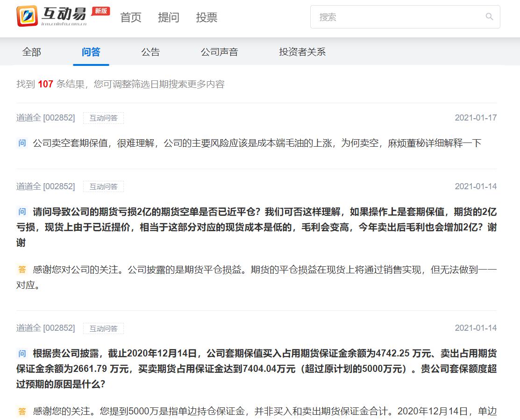Click the 问 icon on the 2021-01-17 question
Viewport: 520px width, 420px height.
[x=22, y=143]
